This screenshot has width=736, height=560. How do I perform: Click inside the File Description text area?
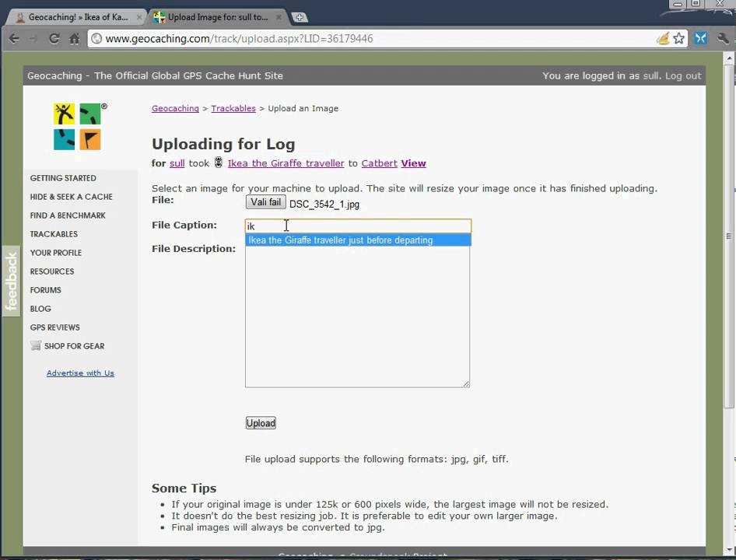[x=357, y=317]
